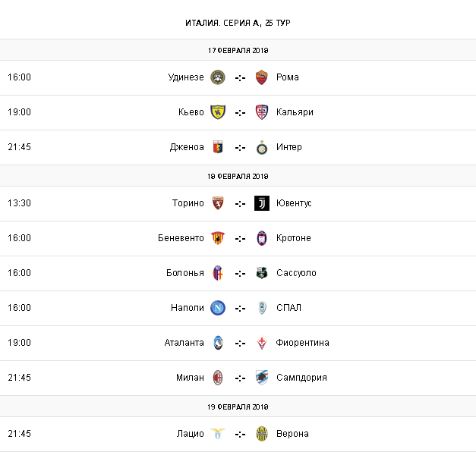The width and height of the screenshot is (476, 452).
Task: Click the Napoli club crest icon
Action: pos(218,308)
